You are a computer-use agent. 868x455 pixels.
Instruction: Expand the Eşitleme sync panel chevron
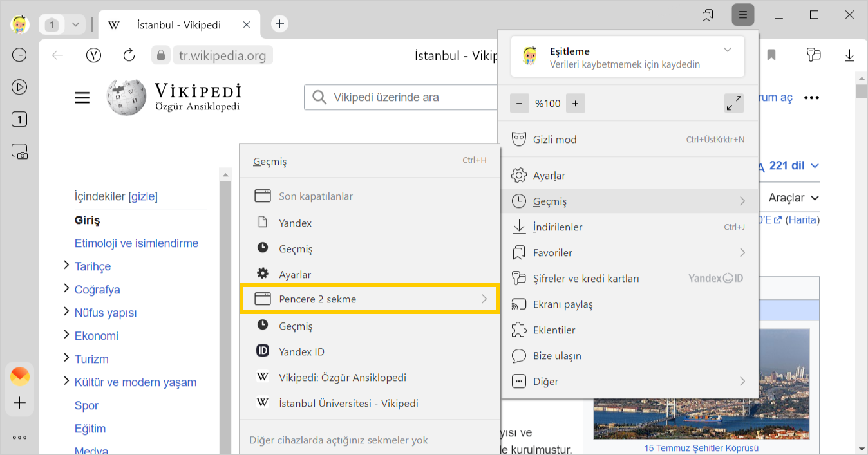(728, 50)
